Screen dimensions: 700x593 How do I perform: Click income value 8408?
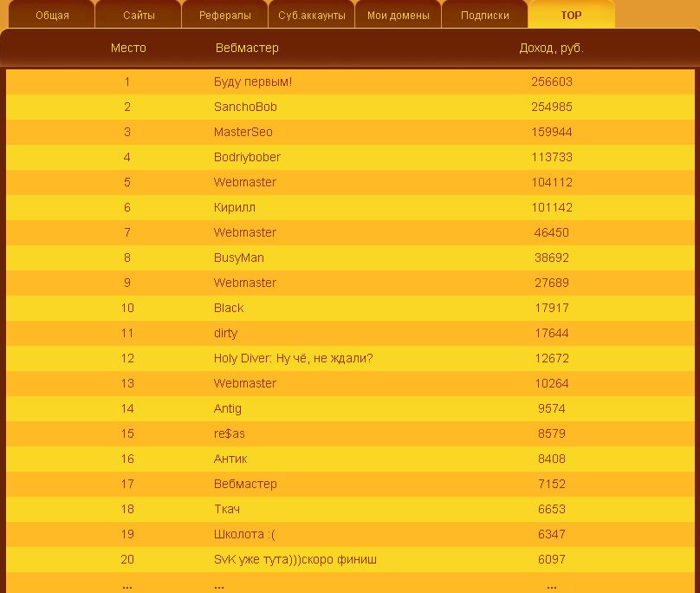pyautogui.click(x=551, y=459)
